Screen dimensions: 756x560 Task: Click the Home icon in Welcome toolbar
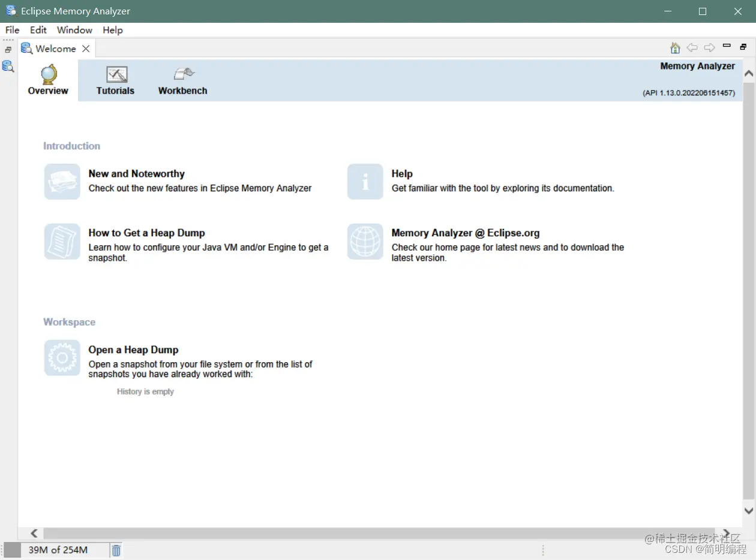(x=675, y=48)
